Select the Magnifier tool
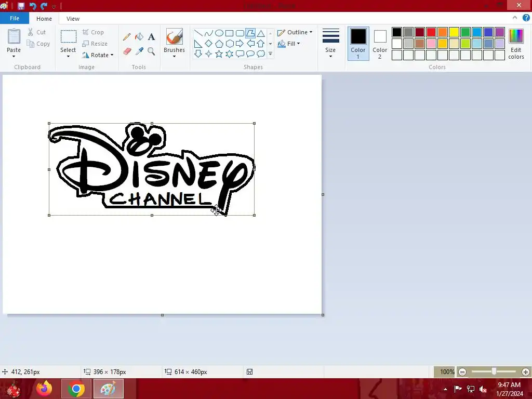The height and width of the screenshot is (399, 532). tap(151, 51)
